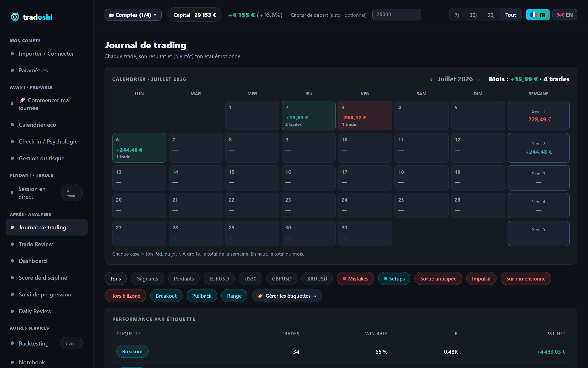
Task: Open Check-in / Psychologie page
Action: pos(47,141)
